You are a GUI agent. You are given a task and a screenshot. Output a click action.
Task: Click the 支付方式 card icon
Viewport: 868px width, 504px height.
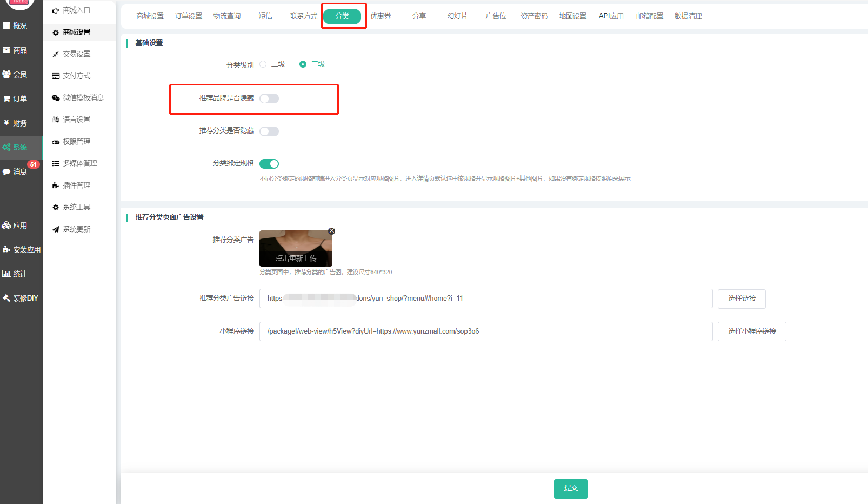(56, 76)
